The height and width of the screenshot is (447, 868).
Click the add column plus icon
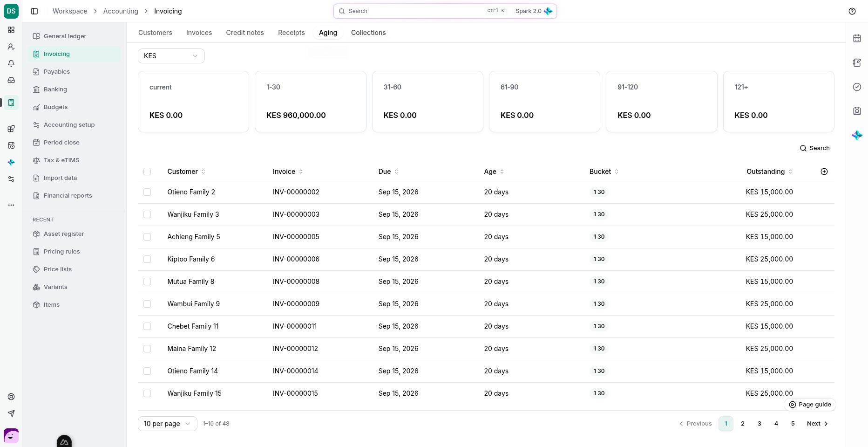coord(824,172)
